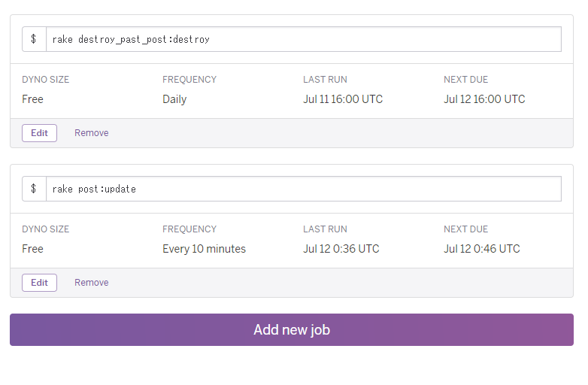Screen dimensions: 588x385
Task: Select last run time Jul 11 16:00 UTC
Action: 342,99
